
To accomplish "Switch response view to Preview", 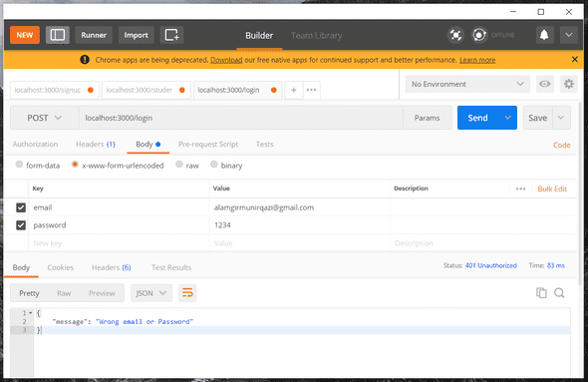I will click(x=102, y=293).
